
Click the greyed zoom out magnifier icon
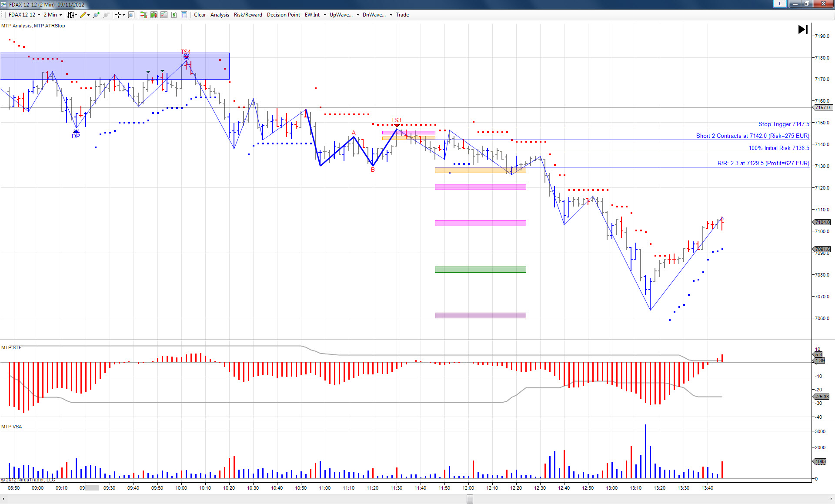[106, 15]
